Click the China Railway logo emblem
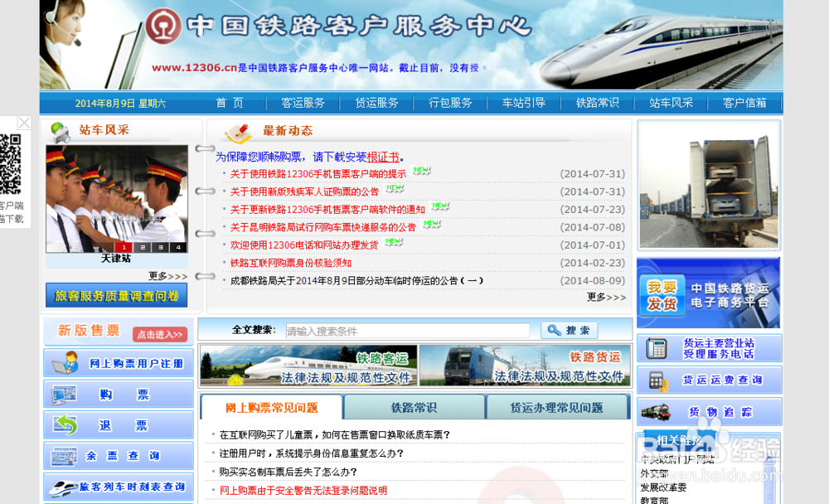The image size is (829, 504). pyautogui.click(x=163, y=26)
